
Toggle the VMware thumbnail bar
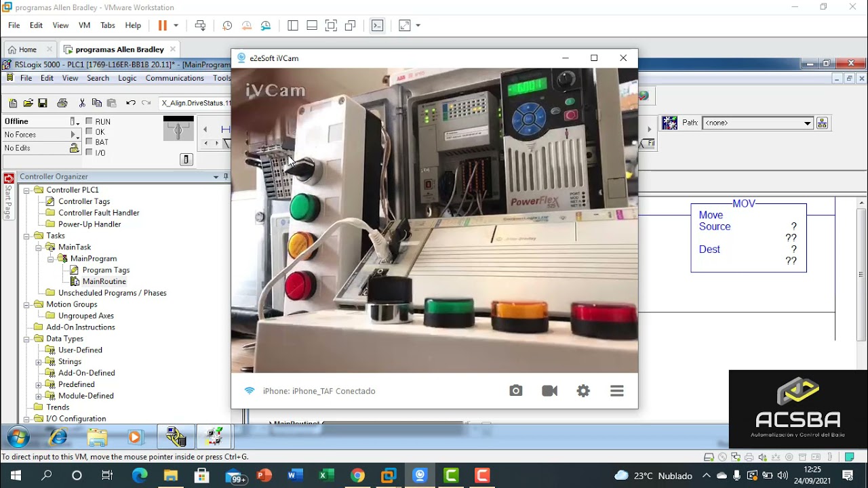pos(312,25)
